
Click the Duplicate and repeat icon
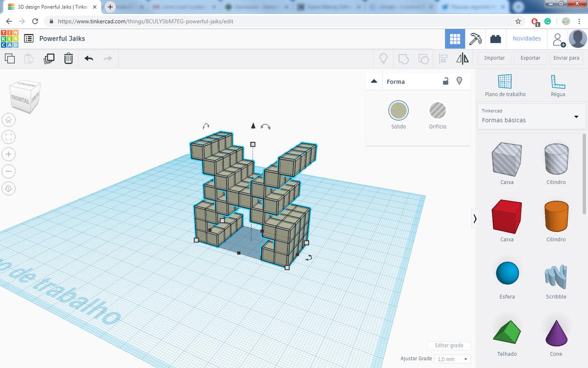coord(49,58)
